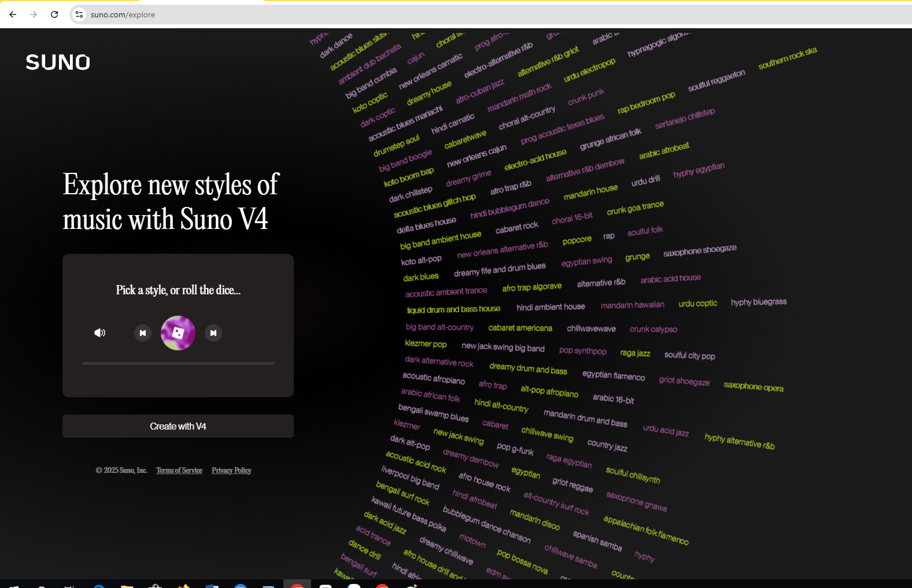
Task: Go back in browser history
Action: [x=13, y=14]
